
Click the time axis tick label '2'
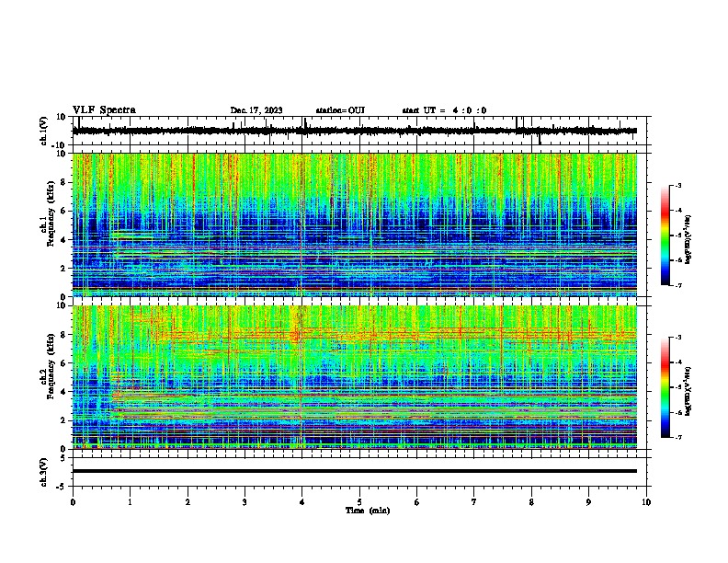(188, 502)
